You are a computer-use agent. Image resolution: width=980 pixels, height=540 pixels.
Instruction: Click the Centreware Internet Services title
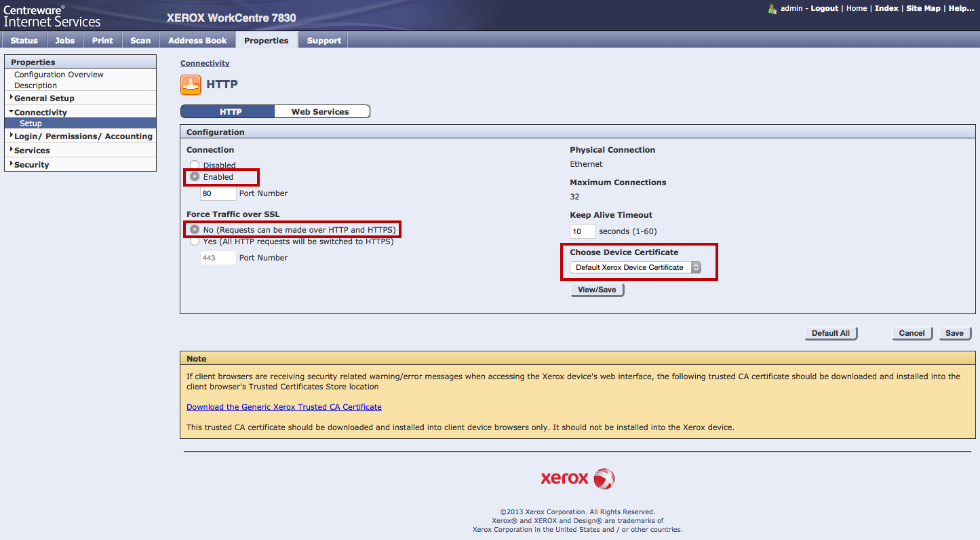pos(52,16)
